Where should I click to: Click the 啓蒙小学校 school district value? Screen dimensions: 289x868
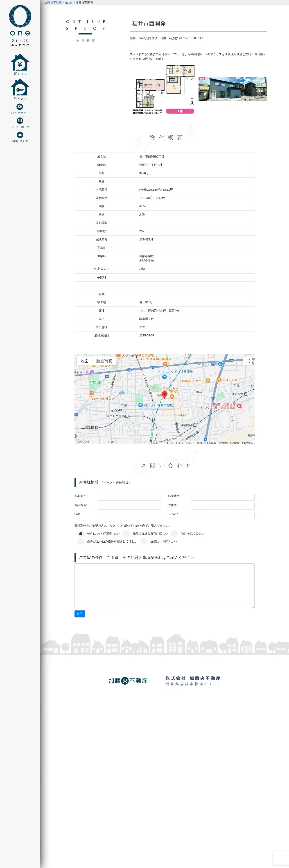point(147,256)
